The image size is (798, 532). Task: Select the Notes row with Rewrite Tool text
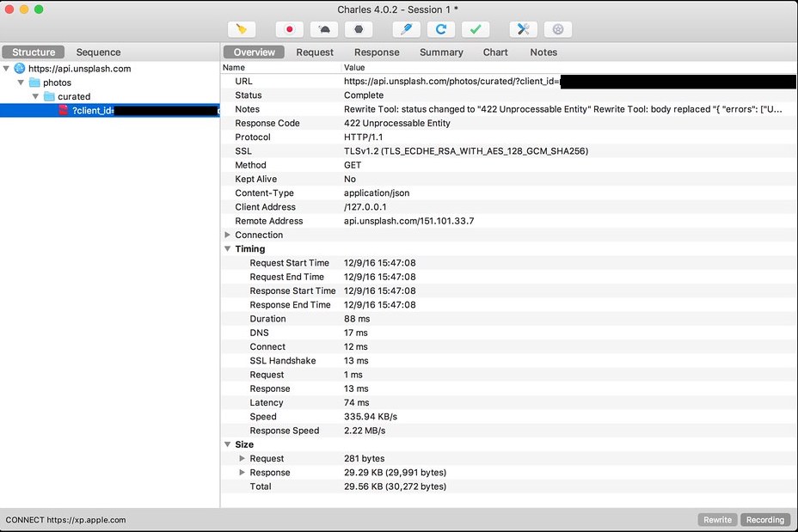[509, 109]
